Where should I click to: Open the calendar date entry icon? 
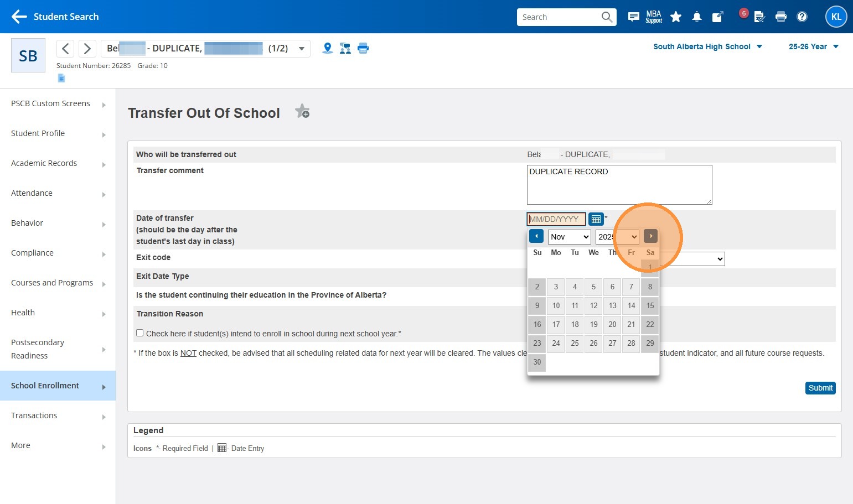point(596,219)
